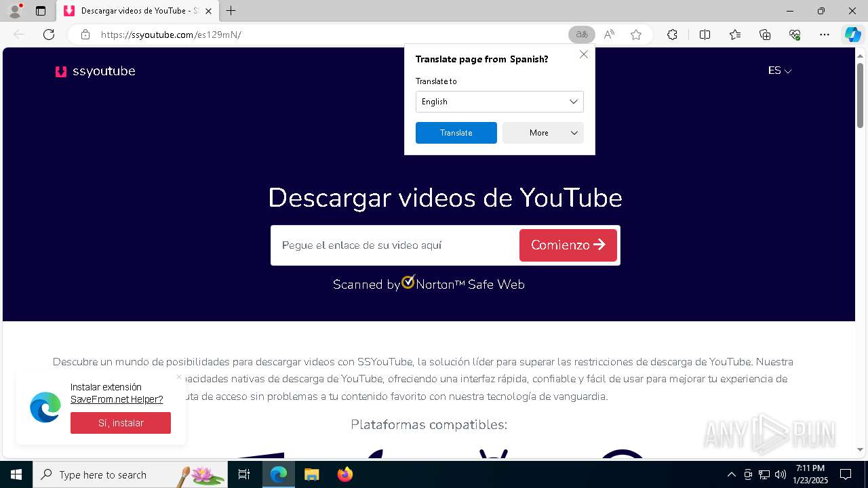Open the Favorites list
The width and height of the screenshot is (868, 488).
tap(735, 35)
